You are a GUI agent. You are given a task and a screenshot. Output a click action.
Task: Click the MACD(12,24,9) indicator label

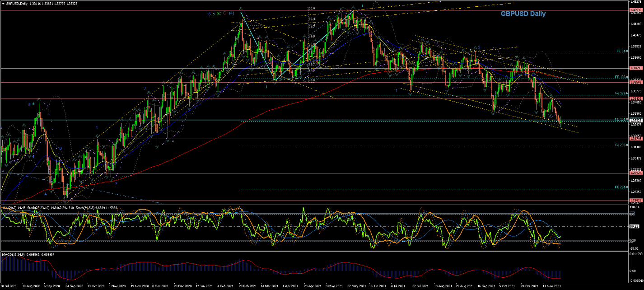pyautogui.click(x=13, y=255)
